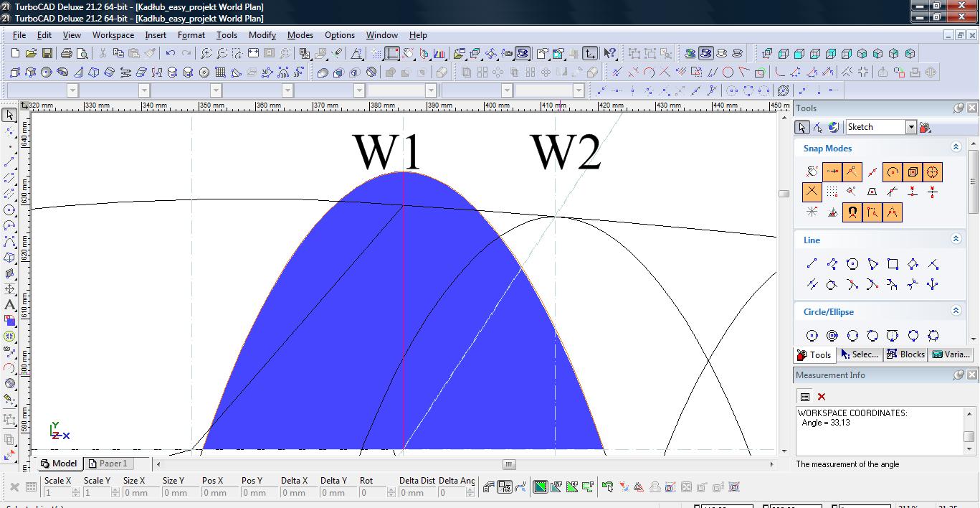Select the rectangle tool in Line panel
The image size is (980, 508).
point(893,264)
